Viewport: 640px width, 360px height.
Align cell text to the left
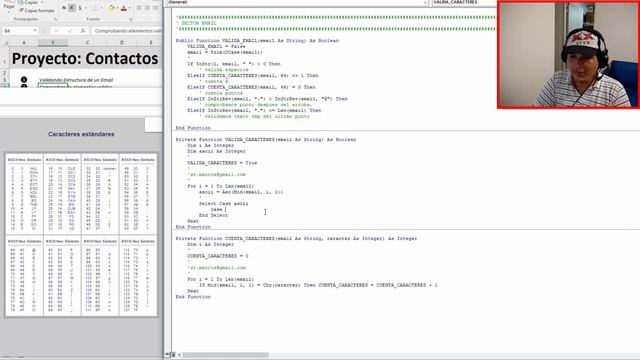(139, 8)
